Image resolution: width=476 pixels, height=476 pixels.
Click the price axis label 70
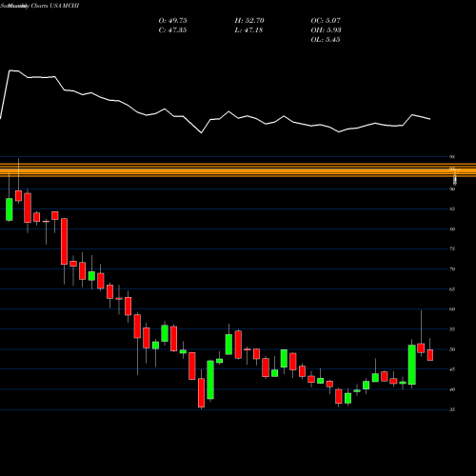click(x=452, y=269)
